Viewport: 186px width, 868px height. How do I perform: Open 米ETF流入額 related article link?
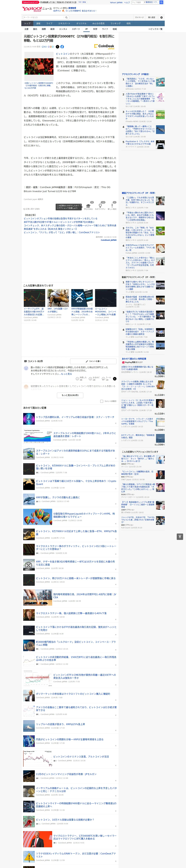point(59,222)
